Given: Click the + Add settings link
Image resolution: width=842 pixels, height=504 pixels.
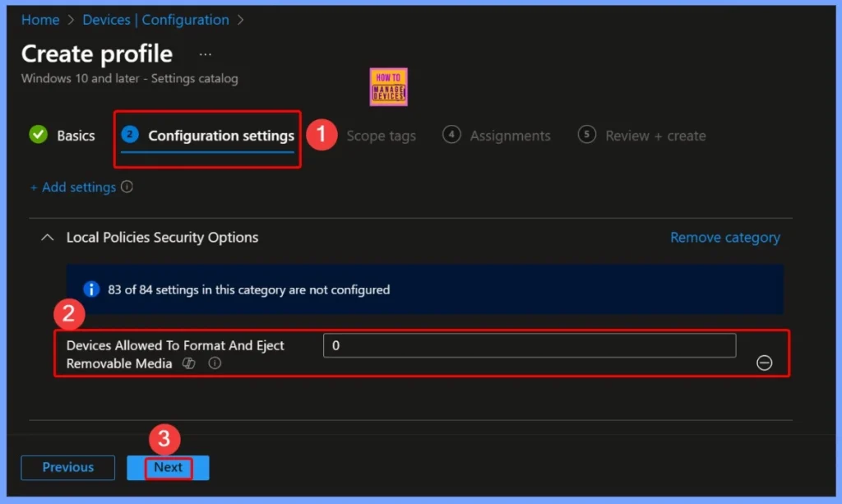Looking at the screenshot, I should 73,187.
